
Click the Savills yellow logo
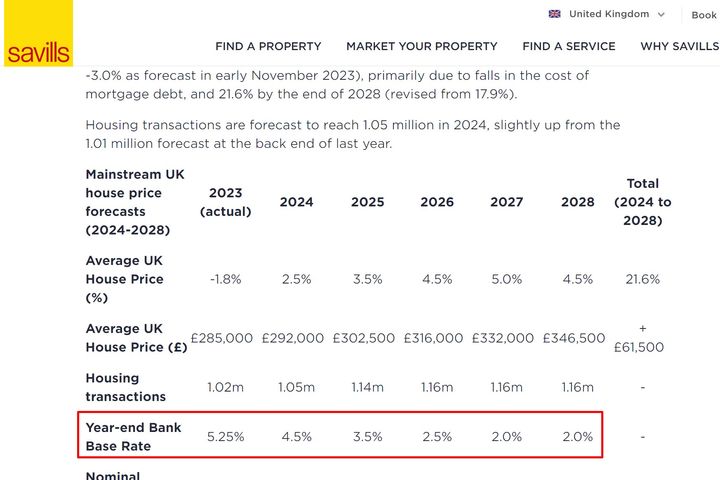coord(37,34)
